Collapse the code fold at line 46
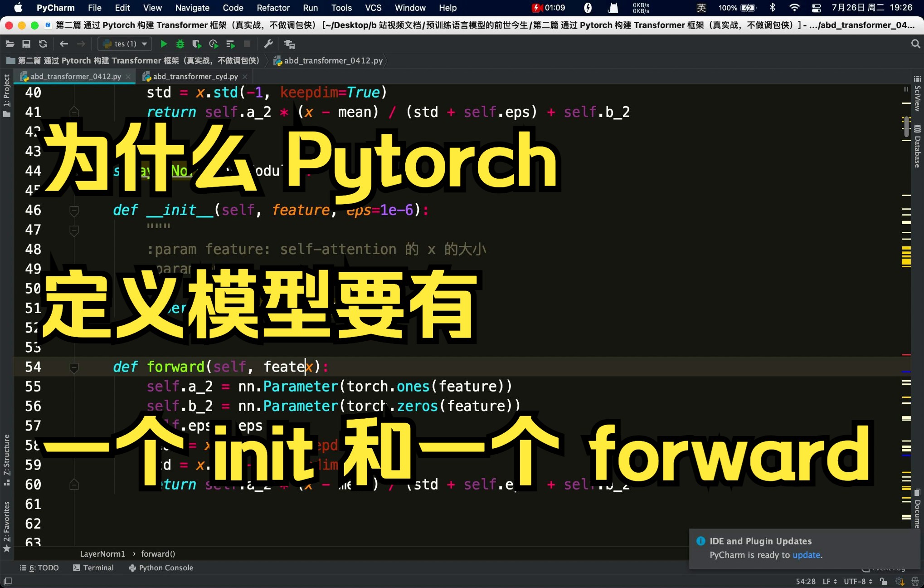This screenshot has width=924, height=588. [x=74, y=210]
